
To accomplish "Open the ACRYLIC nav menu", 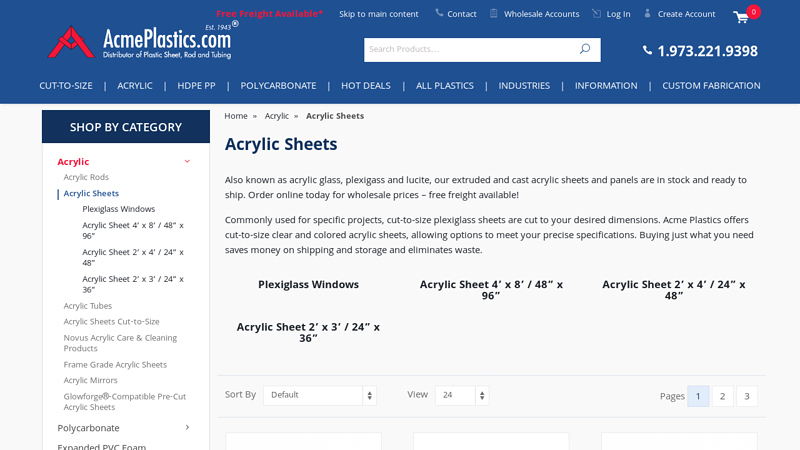I will point(135,86).
